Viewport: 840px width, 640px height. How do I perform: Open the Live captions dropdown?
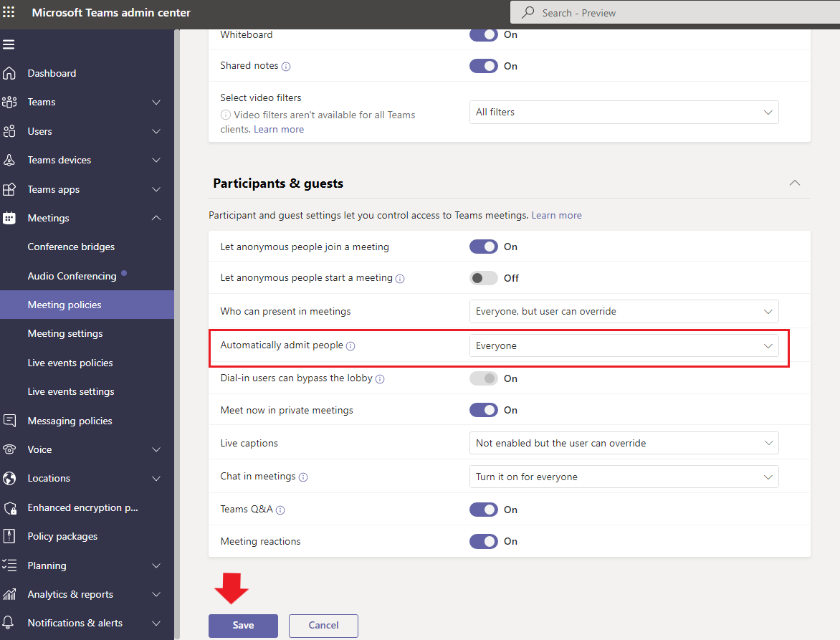point(624,443)
